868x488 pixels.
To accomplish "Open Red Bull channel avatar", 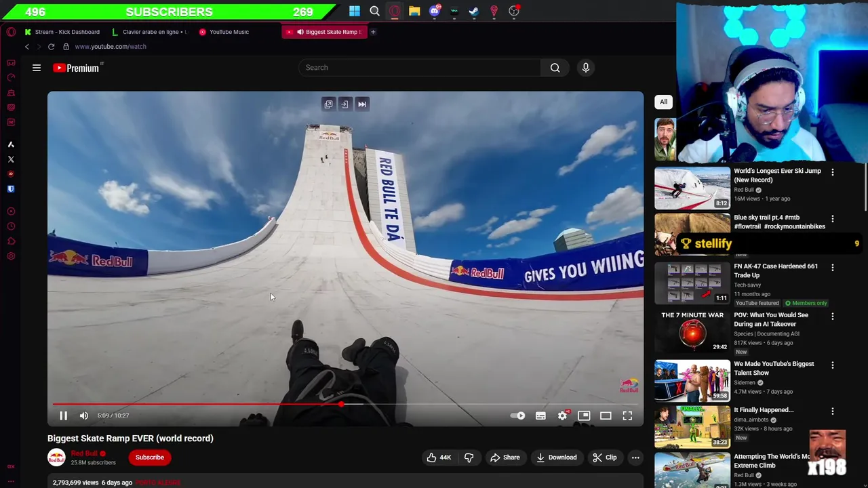I will [x=56, y=457].
